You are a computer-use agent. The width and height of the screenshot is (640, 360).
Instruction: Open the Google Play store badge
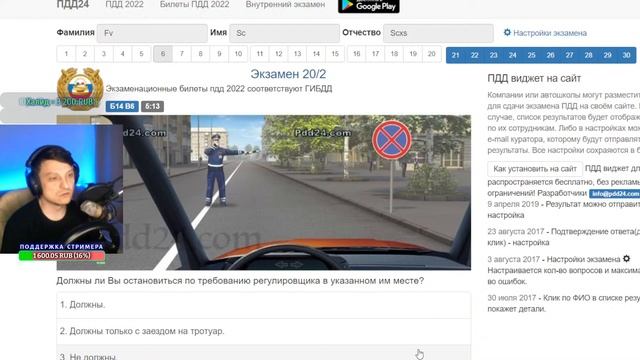click(x=369, y=6)
